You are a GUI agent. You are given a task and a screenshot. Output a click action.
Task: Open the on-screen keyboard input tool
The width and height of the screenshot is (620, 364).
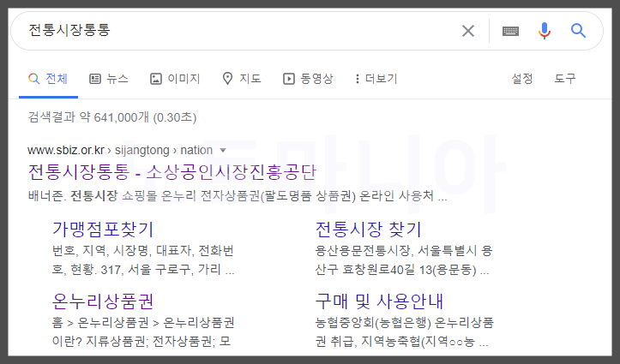(x=510, y=31)
